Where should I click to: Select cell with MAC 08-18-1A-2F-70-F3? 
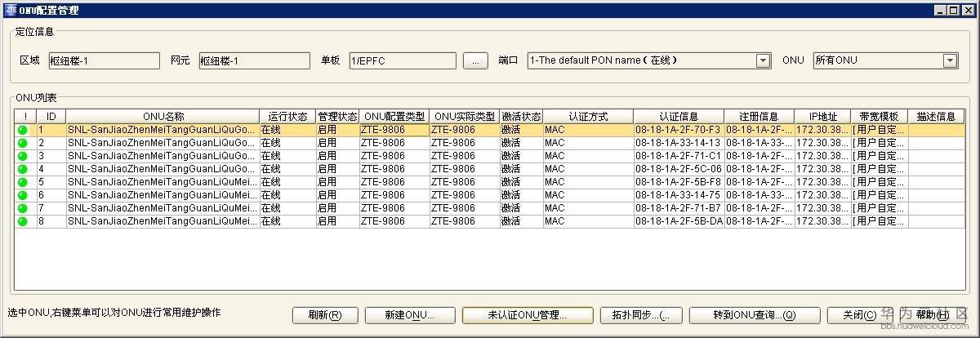point(679,130)
